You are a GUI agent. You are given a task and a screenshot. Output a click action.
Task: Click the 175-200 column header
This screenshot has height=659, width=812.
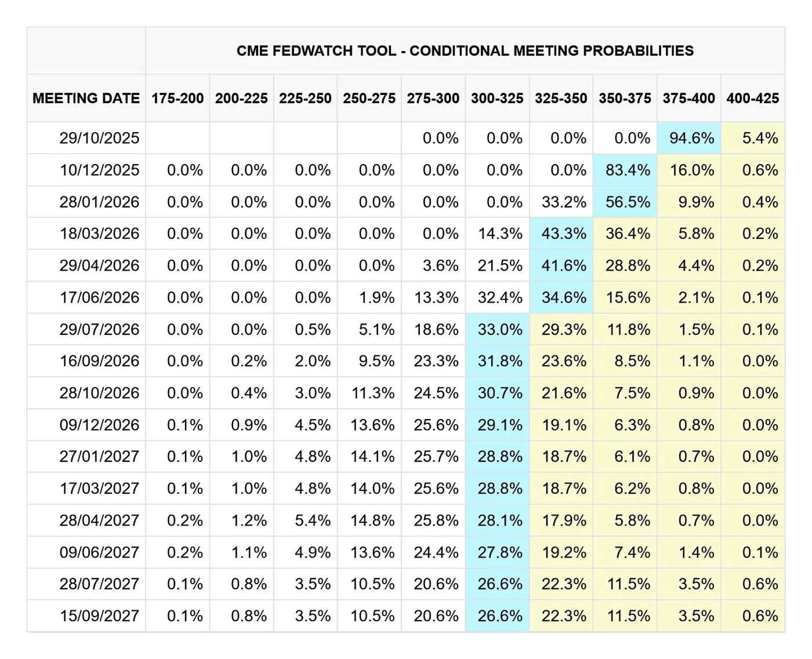point(177,99)
